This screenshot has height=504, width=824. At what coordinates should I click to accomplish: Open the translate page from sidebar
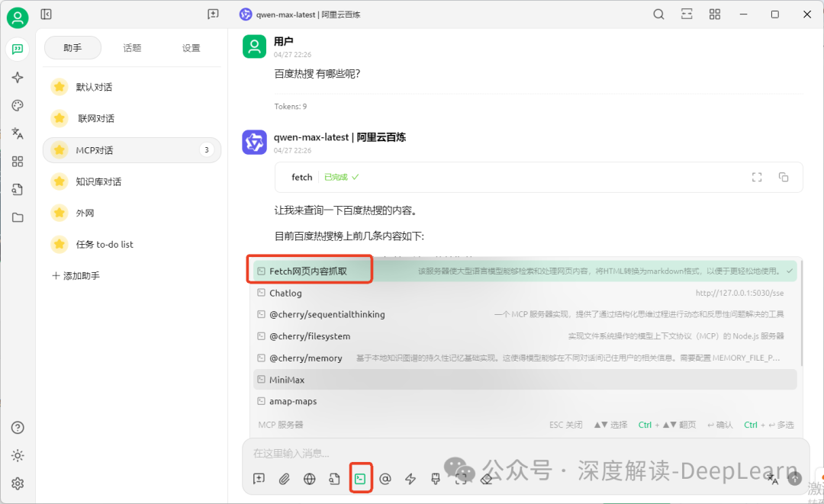(18, 133)
